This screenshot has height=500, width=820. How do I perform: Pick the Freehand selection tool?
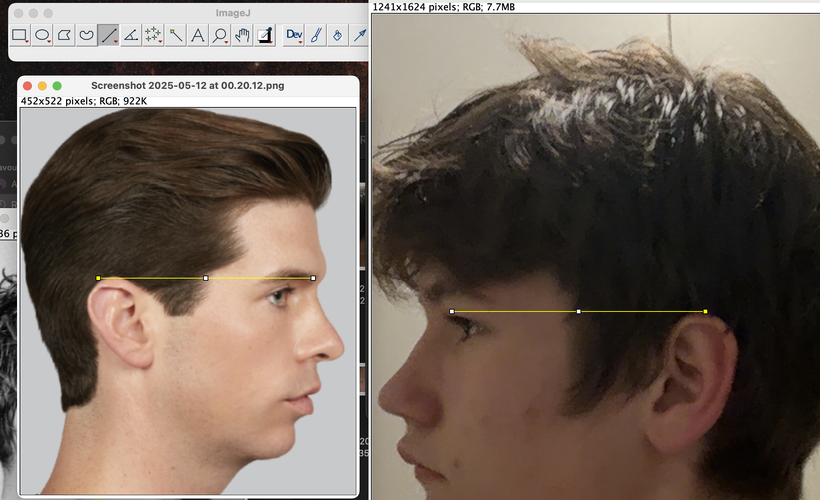point(87,36)
